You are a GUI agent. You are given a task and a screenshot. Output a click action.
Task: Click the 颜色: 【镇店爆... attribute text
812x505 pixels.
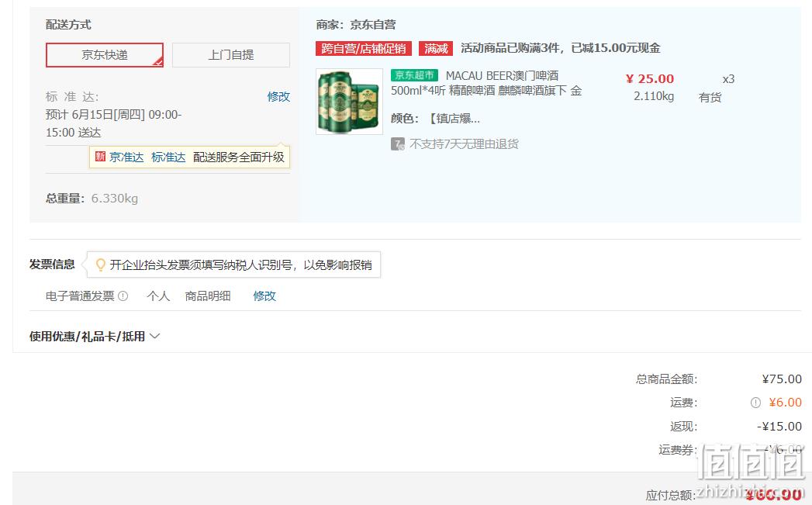tap(436, 119)
